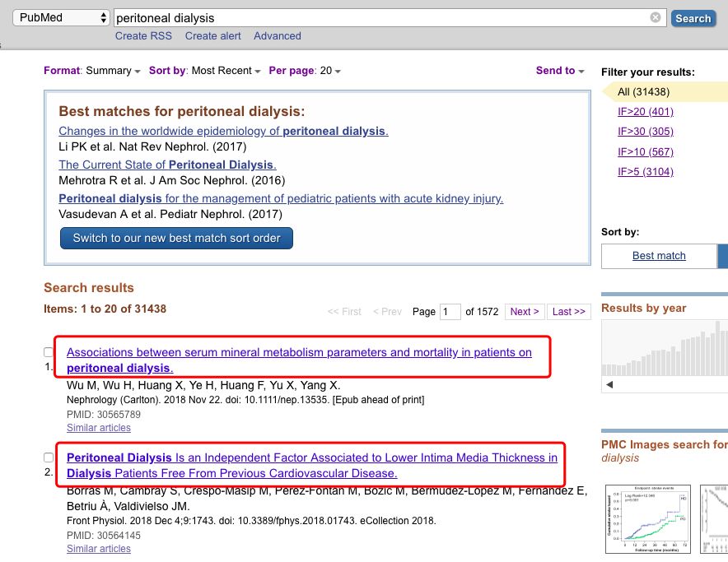This screenshot has height=562, width=728.
Task: Filter results by IF>20 (401)
Action: coord(646,111)
